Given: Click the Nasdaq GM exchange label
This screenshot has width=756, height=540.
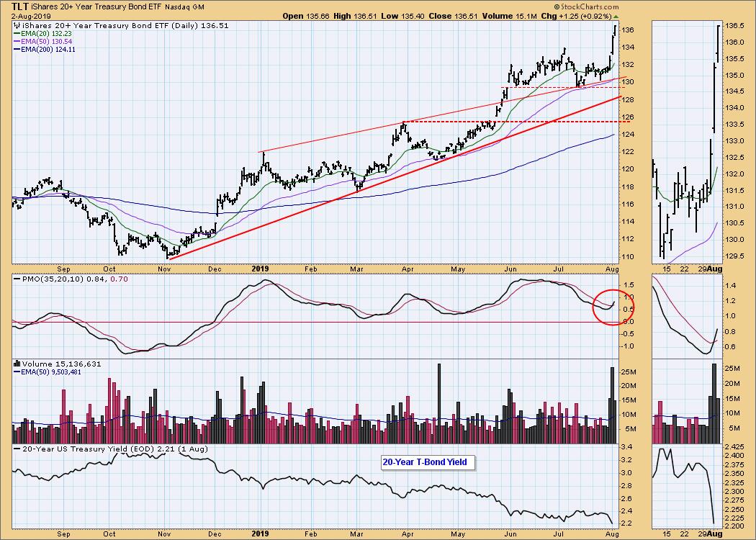Looking at the screenshot, I should [184, 7].
